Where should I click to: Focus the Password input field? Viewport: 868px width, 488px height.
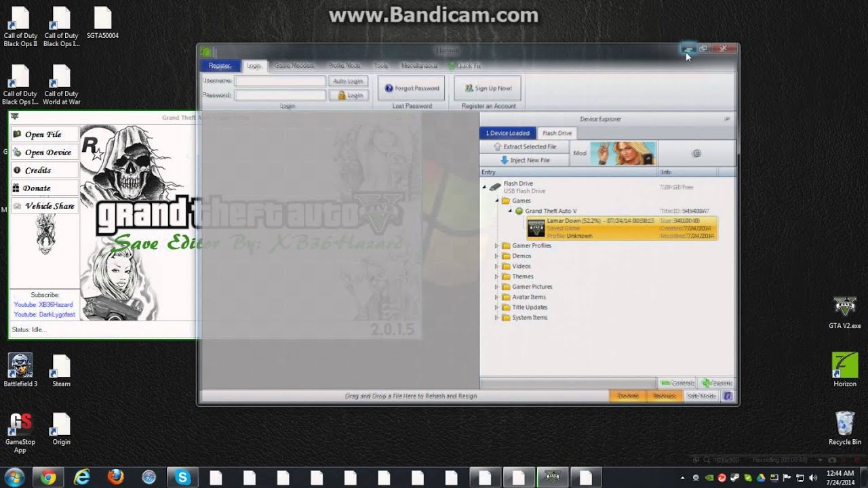280,96
